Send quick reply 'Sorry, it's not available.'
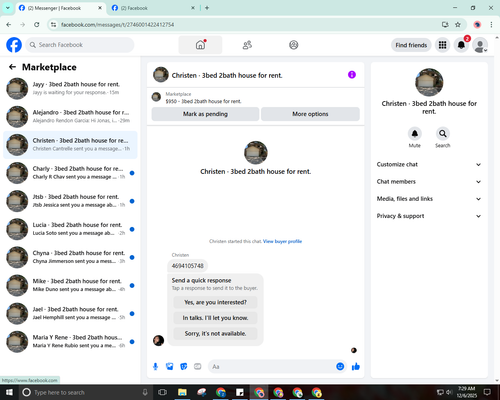The height and width of the screenshot is (400, 500). click(x=215, y=333)
